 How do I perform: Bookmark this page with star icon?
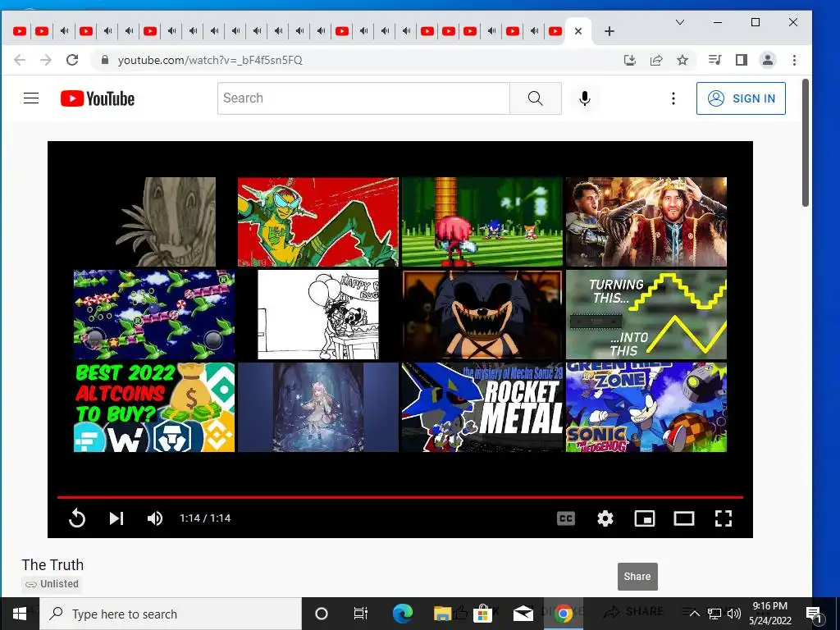click(682, 60)
